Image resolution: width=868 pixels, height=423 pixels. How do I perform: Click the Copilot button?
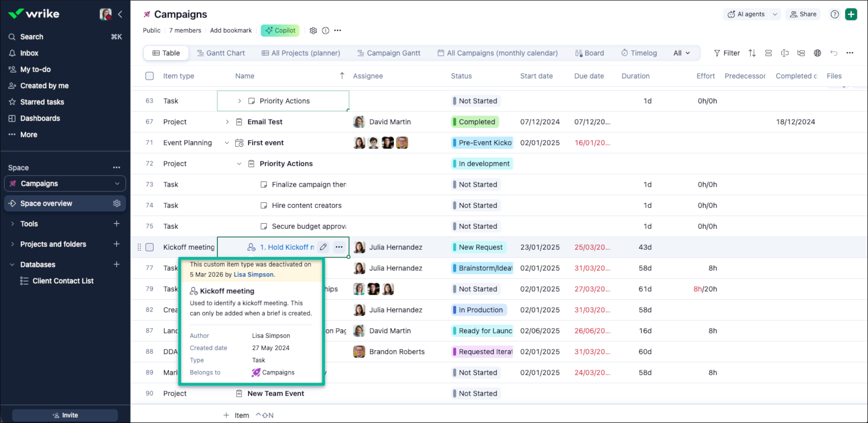coord(280,31)
